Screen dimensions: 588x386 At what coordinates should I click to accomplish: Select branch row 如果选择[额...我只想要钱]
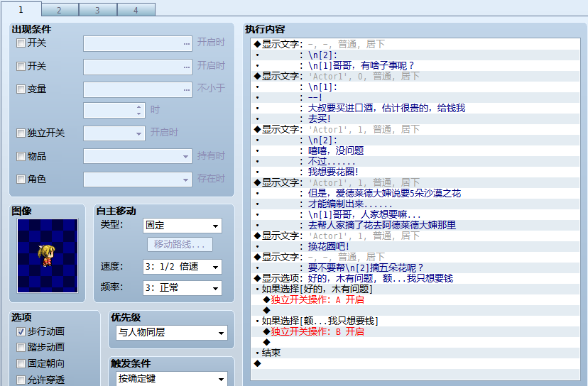[415, 321]
